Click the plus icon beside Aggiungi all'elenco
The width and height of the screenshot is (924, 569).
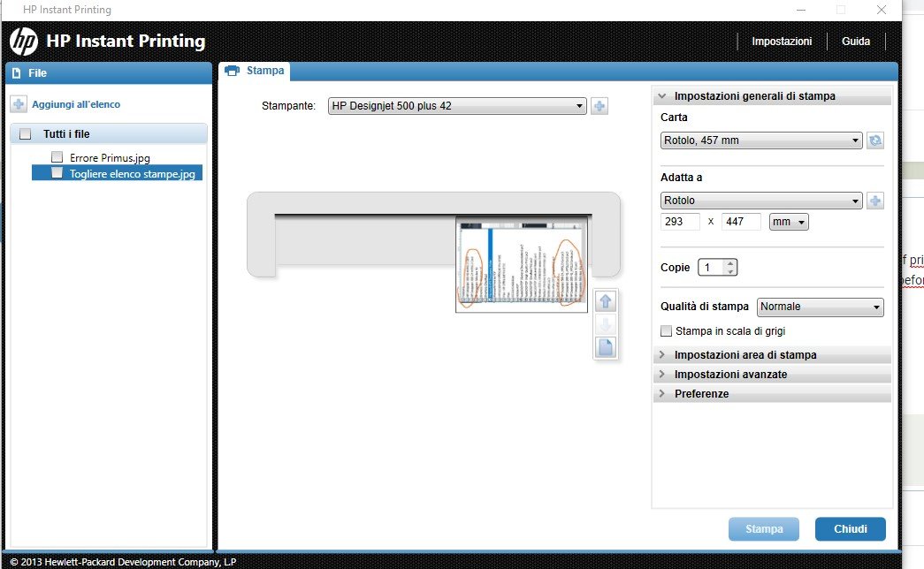click(19, 104)
